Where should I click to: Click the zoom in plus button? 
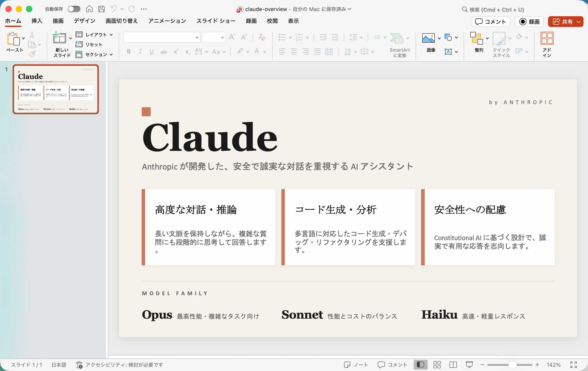point(537,365)
